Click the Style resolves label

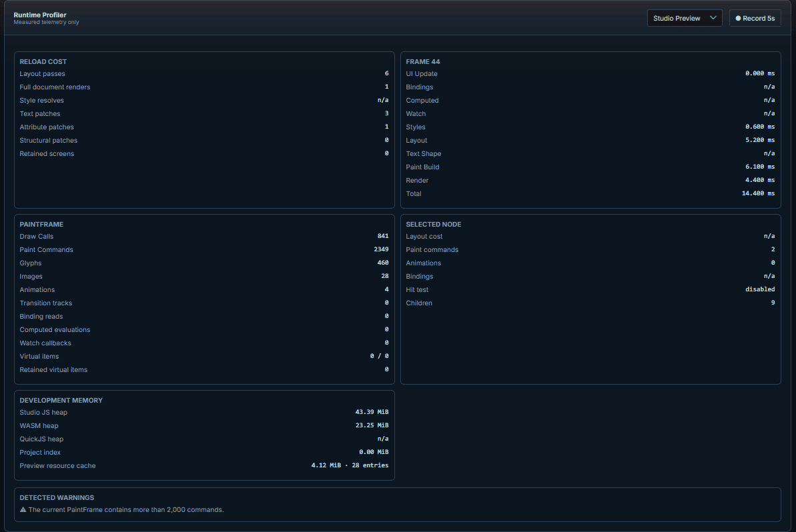coord(41,101)
